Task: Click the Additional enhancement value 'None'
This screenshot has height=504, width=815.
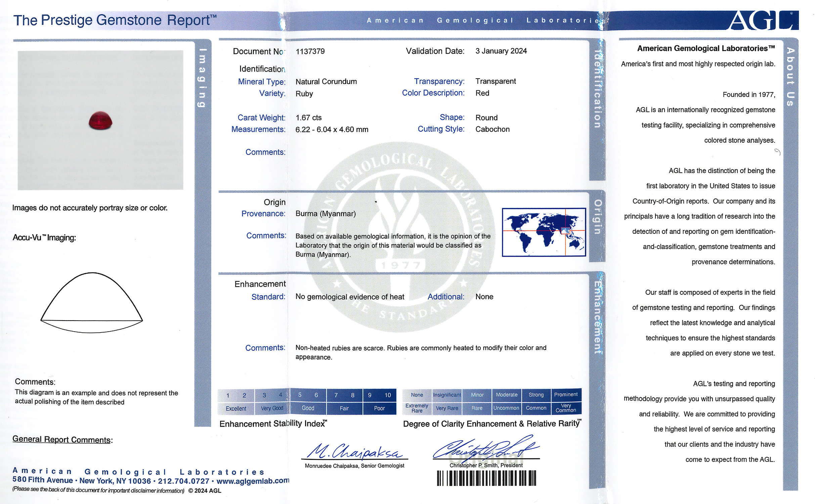Action: pos(484,297)
